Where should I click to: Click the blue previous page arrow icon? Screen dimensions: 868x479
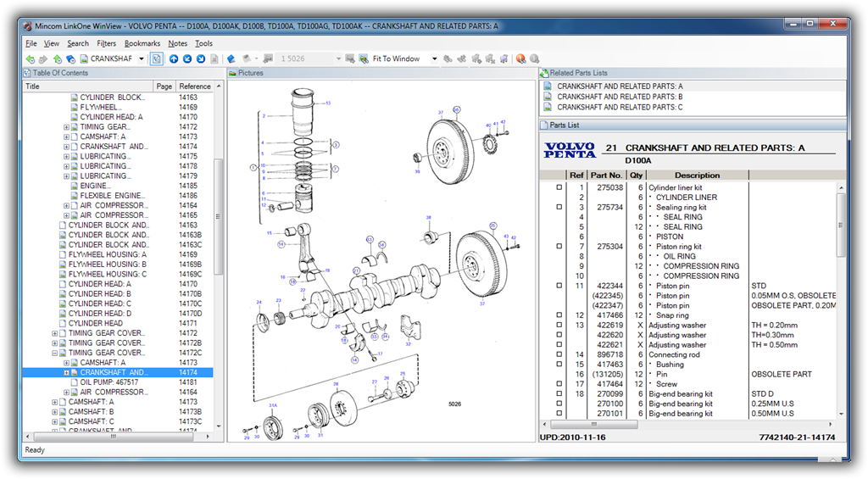pos(187,58)
